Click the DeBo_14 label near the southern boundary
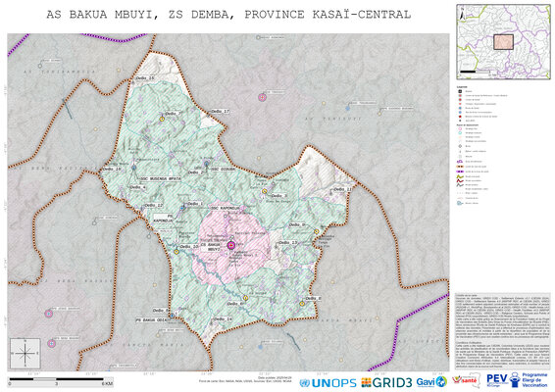 click(x=223, y=319)
